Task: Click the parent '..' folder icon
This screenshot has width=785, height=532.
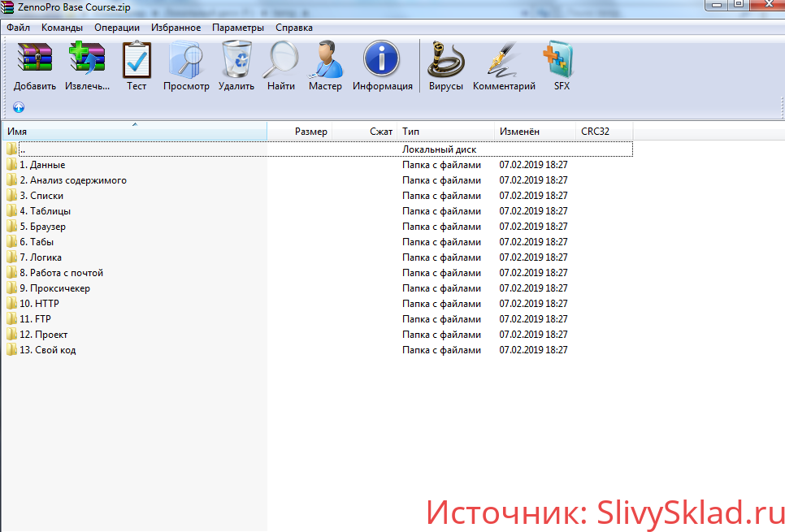Action: pyautogui.click(x=11, y=149)
